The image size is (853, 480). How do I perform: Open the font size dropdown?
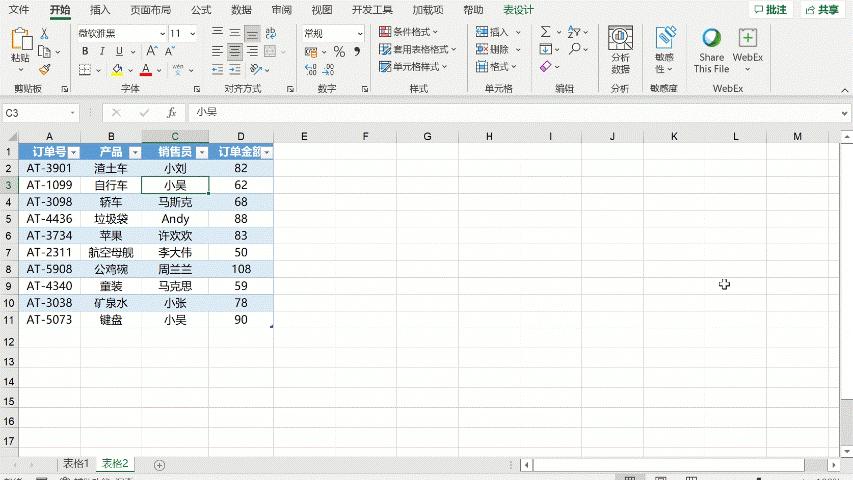[x=193, y=34]
